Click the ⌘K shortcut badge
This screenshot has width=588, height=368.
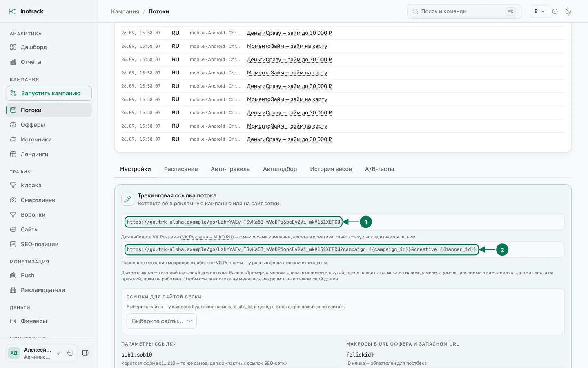click(x=510, y=11)
